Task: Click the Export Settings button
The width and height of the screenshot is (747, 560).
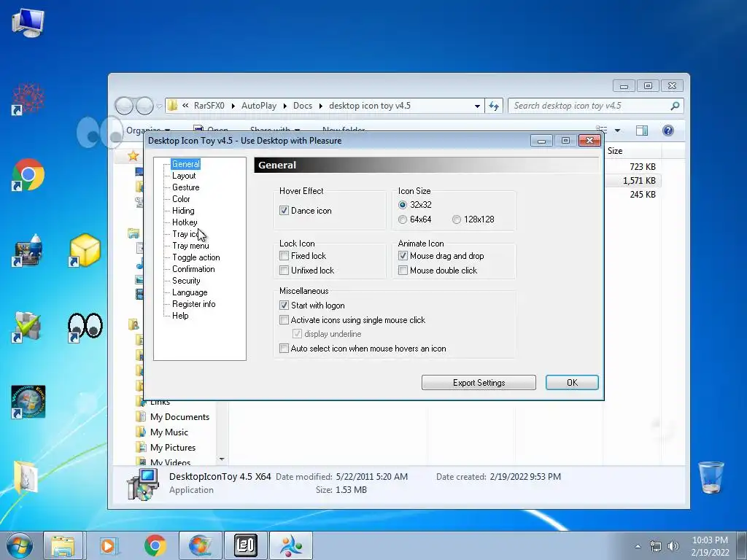Action: point(479,383)
